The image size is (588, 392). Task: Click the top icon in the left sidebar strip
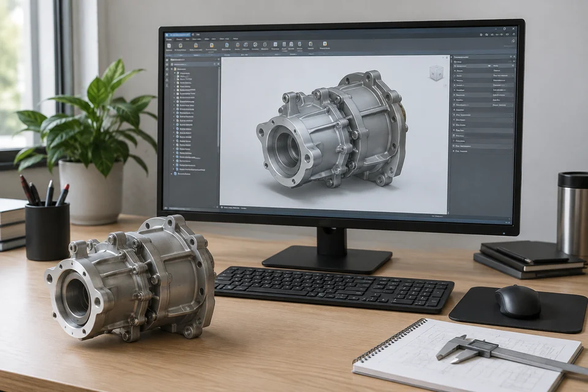167,59
